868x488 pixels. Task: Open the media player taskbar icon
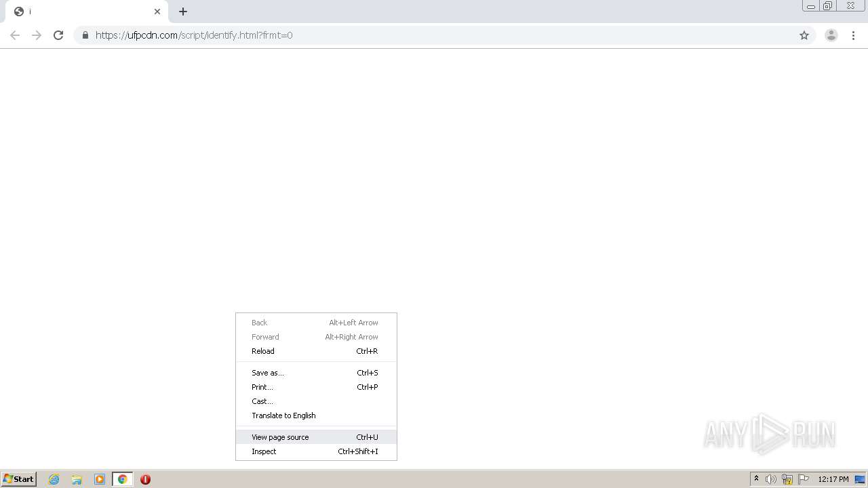point(100,479)
